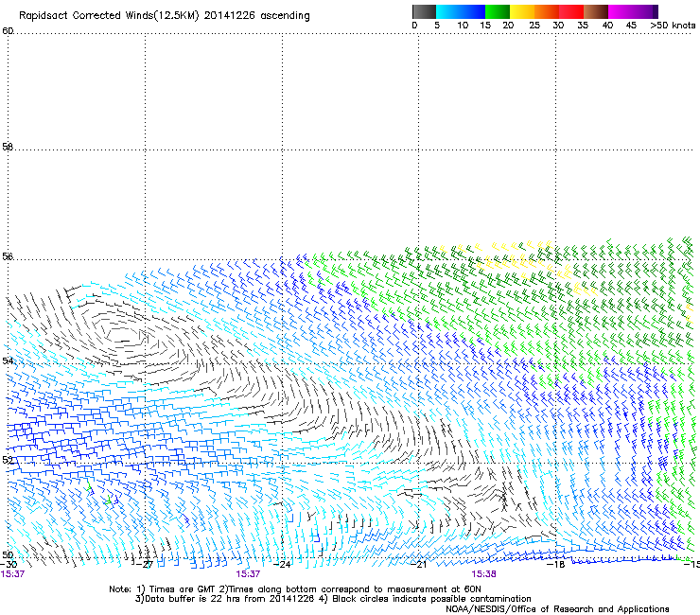Screen dimensions: 700x615
Task: Click the longitude label '-30'
Action: (9, 565)
